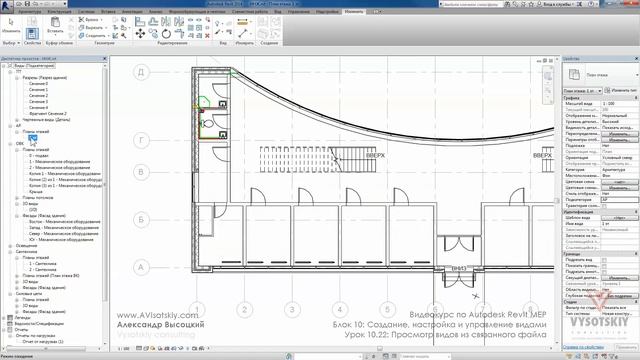The image size is (640, 360).
Task: Open the Properties type selector dropdown arrow
Action: [x=636, y=75]
